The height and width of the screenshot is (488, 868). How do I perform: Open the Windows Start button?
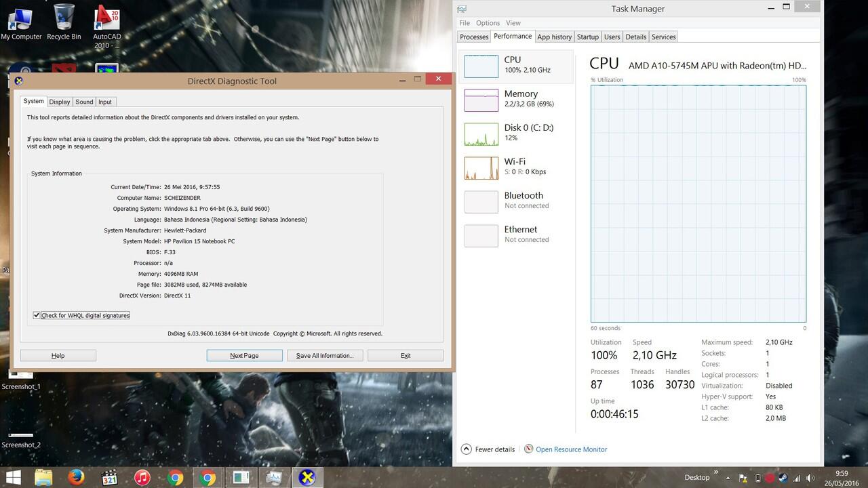12,477
